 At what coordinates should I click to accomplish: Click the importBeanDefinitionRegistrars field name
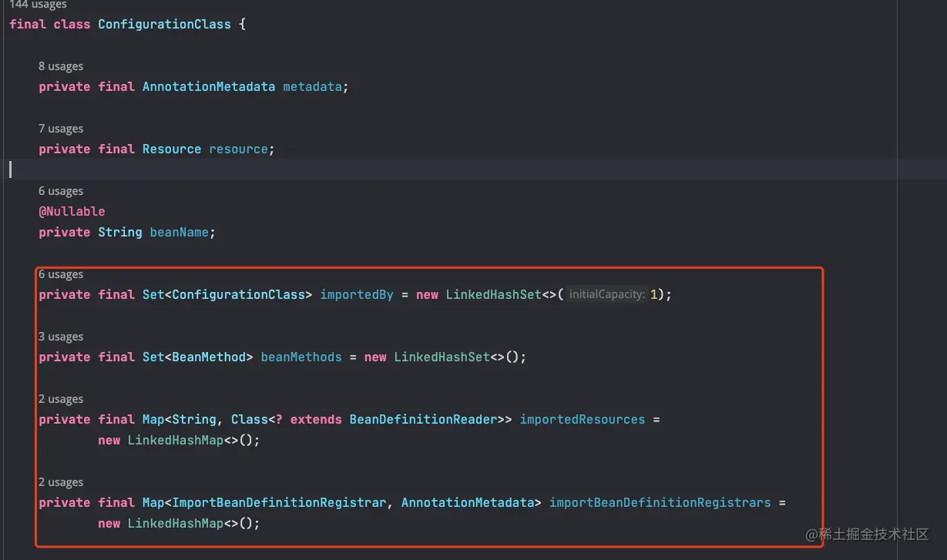tap(660, 502)
